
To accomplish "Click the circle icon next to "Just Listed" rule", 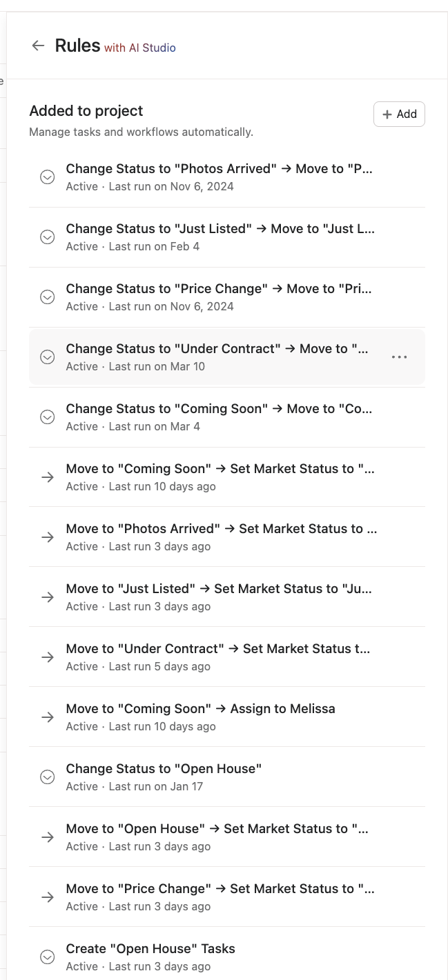I will 47,237.
